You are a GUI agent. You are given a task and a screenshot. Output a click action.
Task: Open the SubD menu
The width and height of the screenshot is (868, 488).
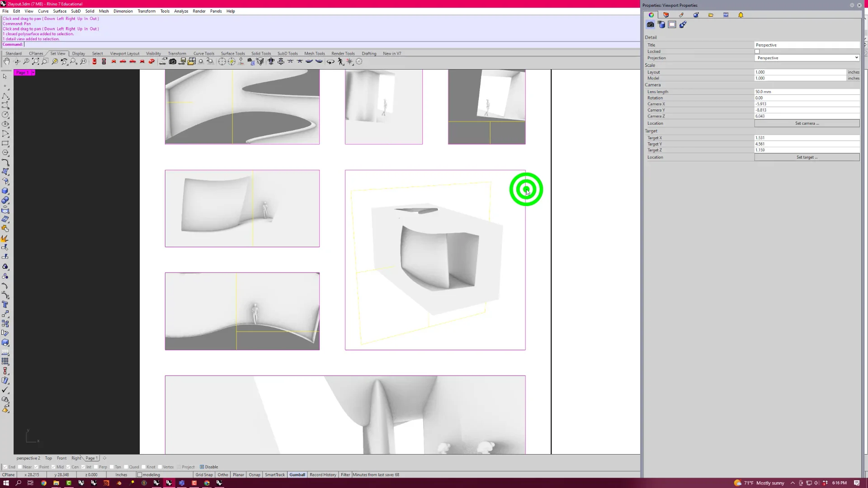[x=75, y=11]
